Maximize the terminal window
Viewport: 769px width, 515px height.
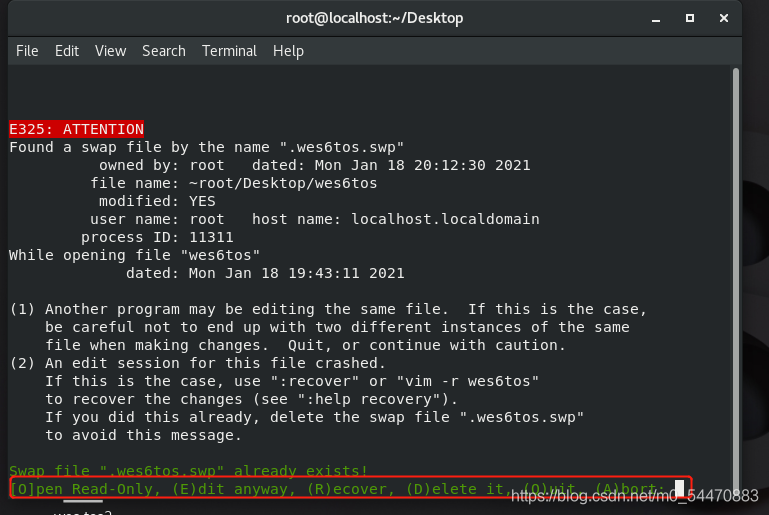690,18
